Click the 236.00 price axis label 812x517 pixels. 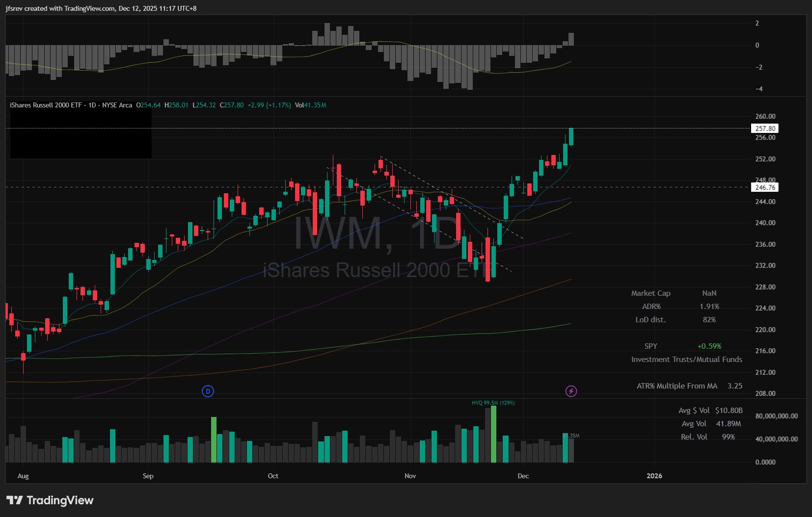(x=765, y=244)
